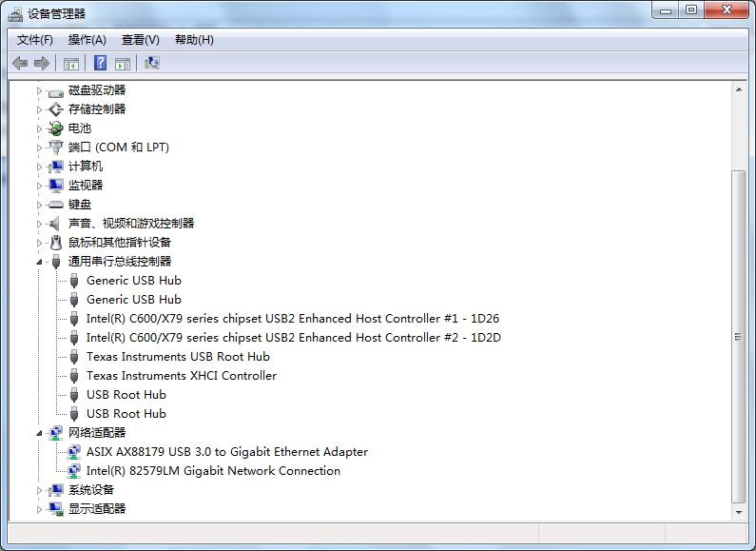Click Scan for hardware changes icon
Viewport: 756px width, 551px height.
[x=152, y=63]
